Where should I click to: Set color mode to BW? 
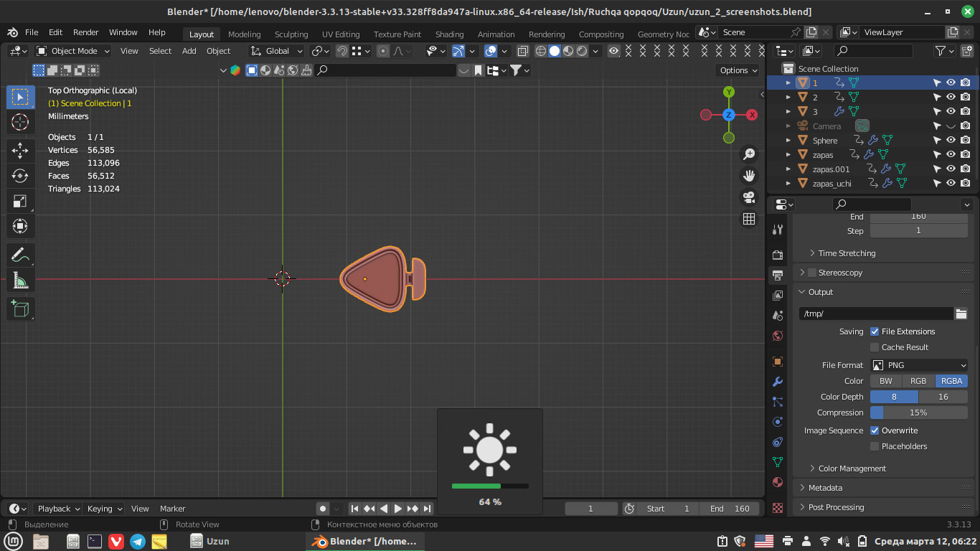coord(886,381)
